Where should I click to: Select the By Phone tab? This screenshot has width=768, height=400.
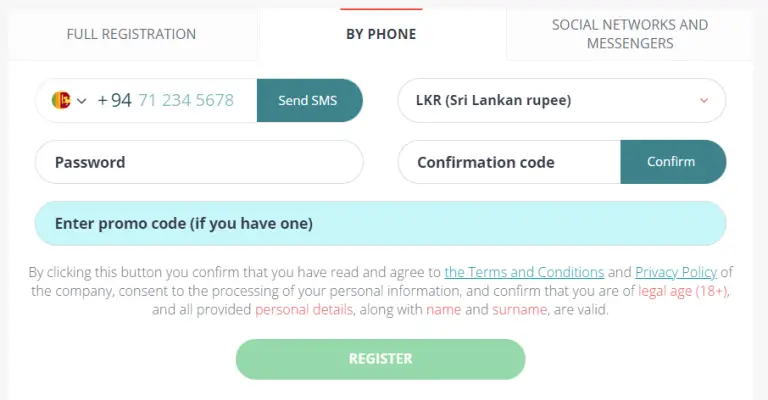pyautogui.click(x=381, y=34)
